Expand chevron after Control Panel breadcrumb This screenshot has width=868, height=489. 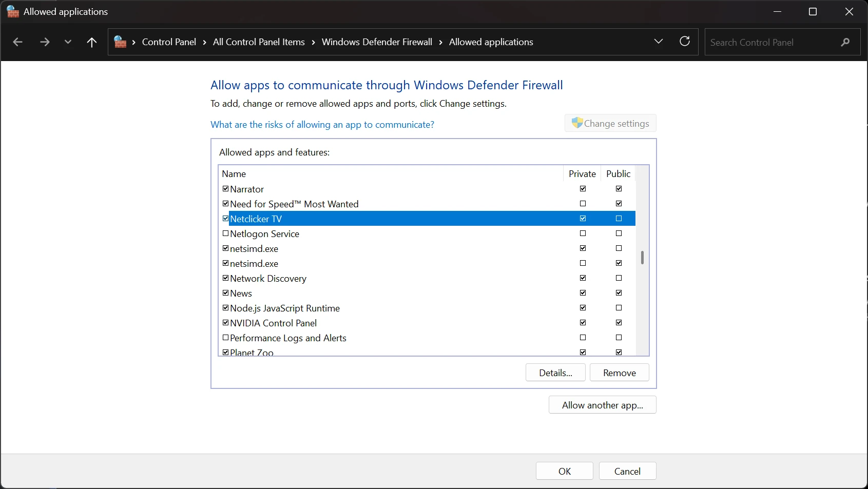coord(204,42)
